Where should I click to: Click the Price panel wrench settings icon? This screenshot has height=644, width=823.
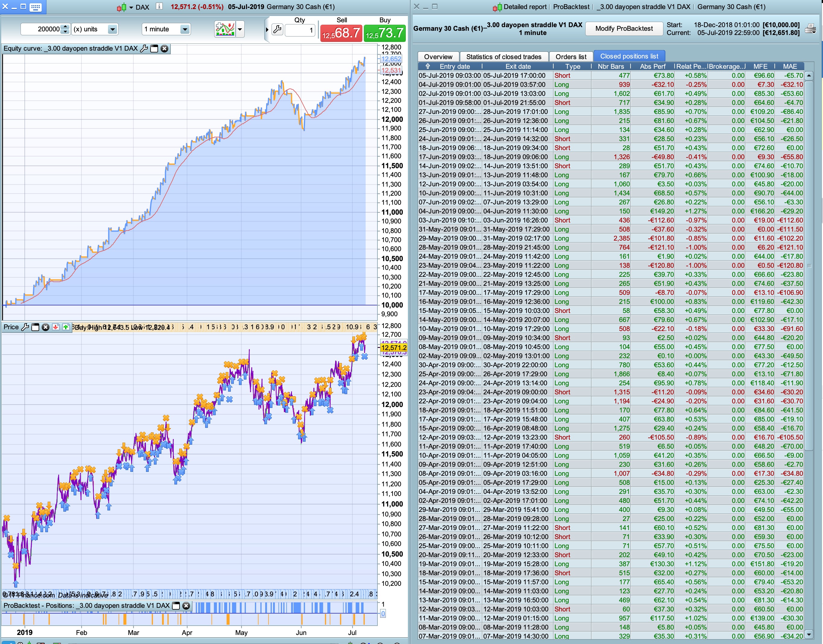click(x=25, y=327)
